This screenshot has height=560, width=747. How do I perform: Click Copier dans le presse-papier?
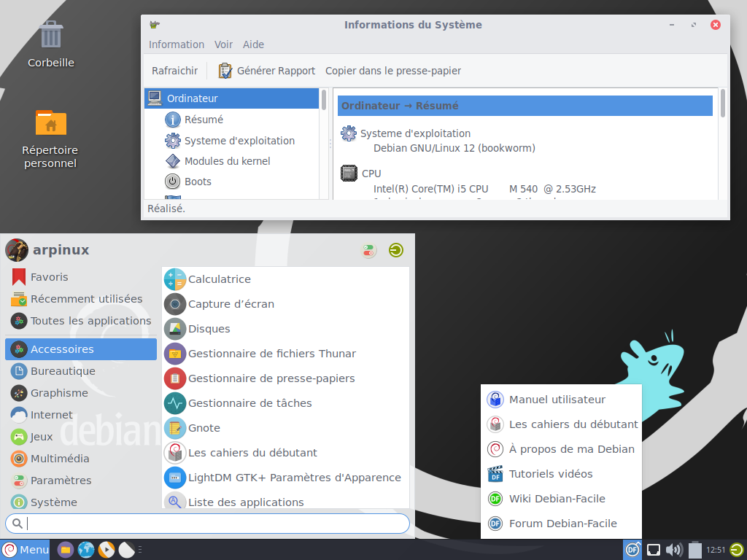393,71
